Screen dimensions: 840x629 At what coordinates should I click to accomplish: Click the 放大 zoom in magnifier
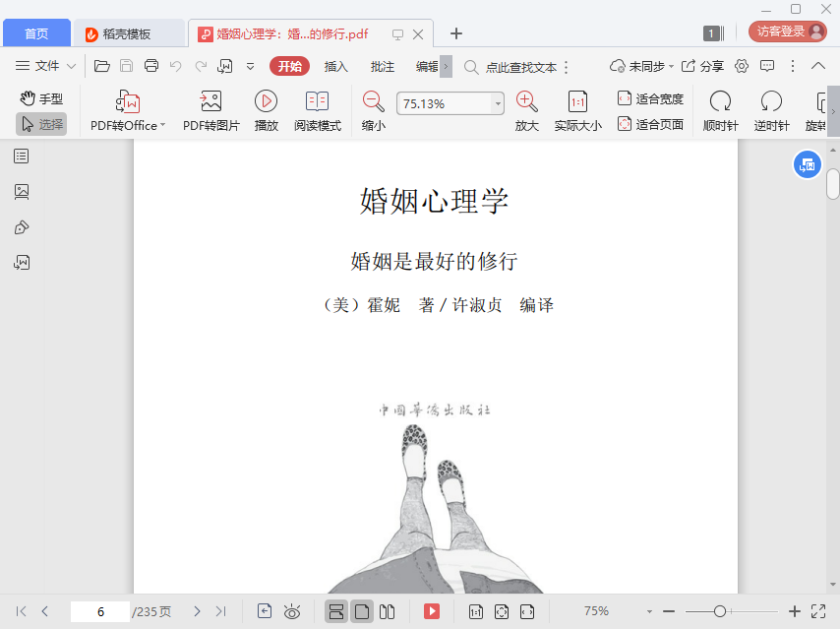[526, 111]
